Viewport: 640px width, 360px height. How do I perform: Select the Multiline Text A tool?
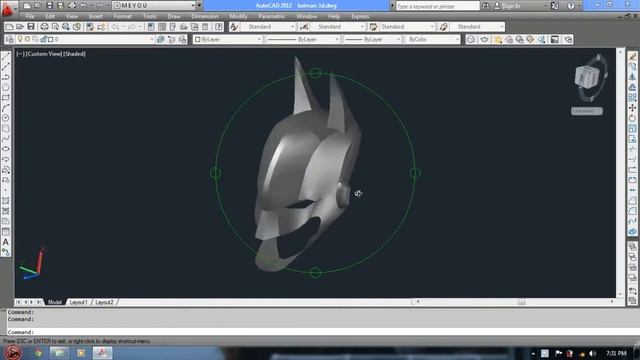click(x=6, y=242)
